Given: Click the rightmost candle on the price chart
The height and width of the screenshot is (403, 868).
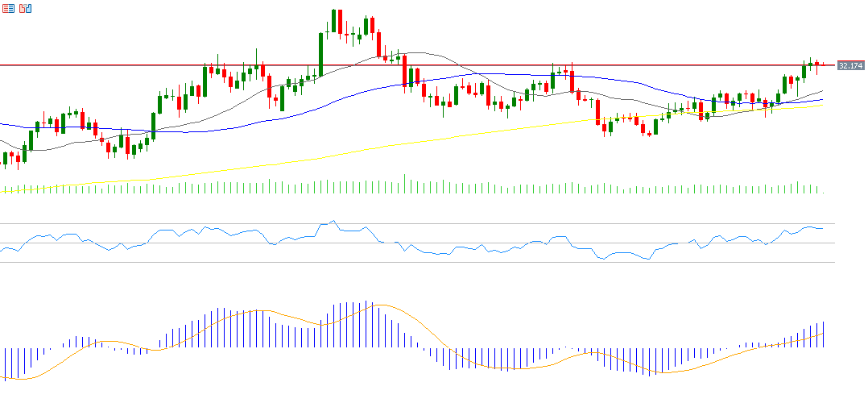Looking at the screenshot, I should click(x=823, y=64).
